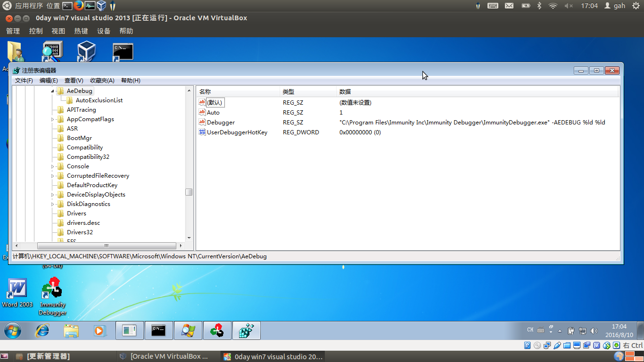This screenshot has height=362, width=644.
Task: Click the 数据 column header
Action: pyautogui.click(x=477, y=91)
